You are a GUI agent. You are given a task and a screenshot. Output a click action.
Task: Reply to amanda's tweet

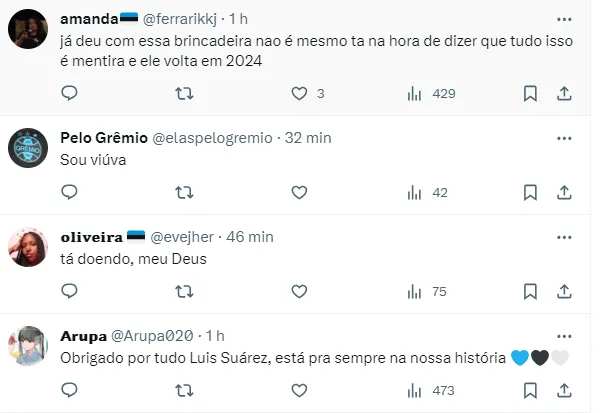point(69,93)
